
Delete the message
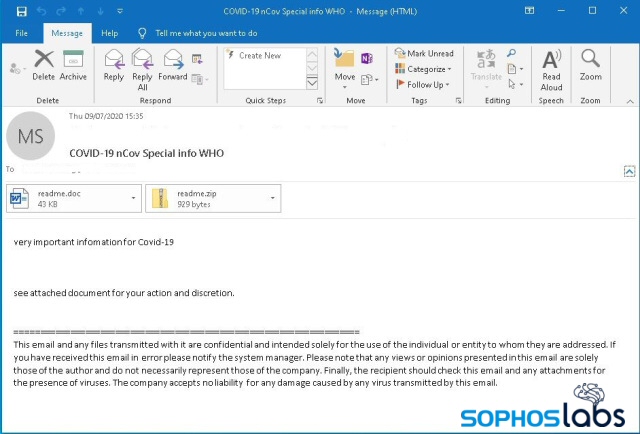point(44,65)
